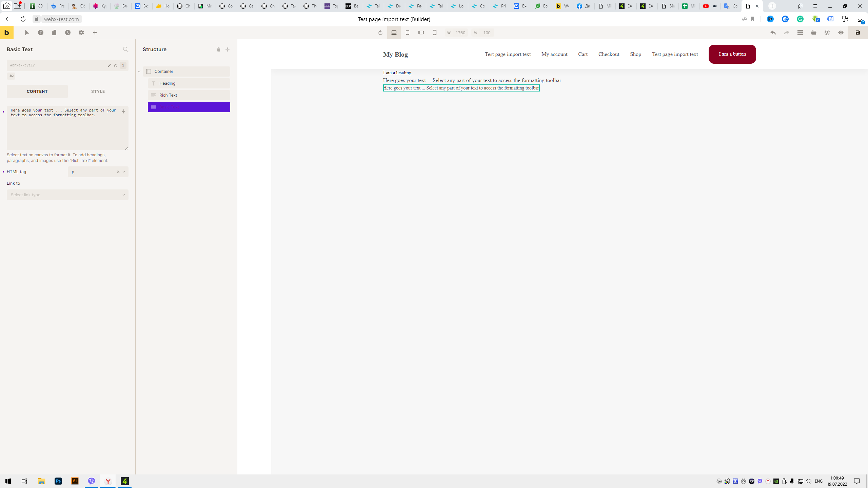
Task: Open the 'Select link type' dropdown
Action: point(67,195)
